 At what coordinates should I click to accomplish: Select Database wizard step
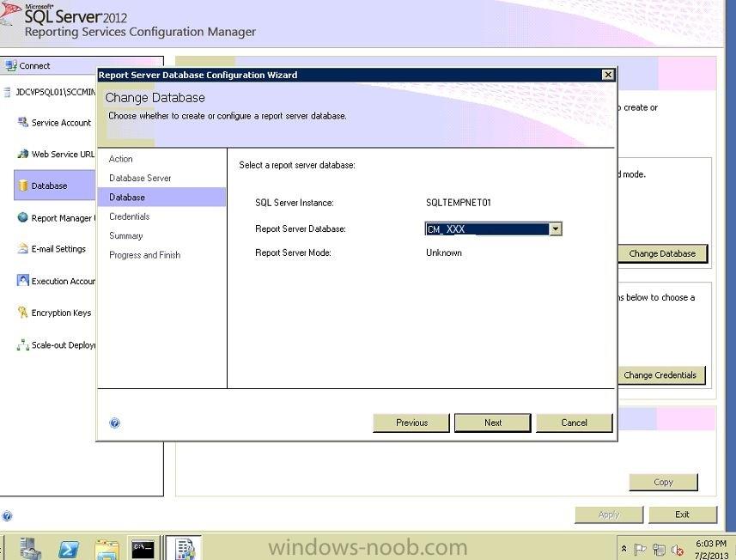(x=161, y=198)
